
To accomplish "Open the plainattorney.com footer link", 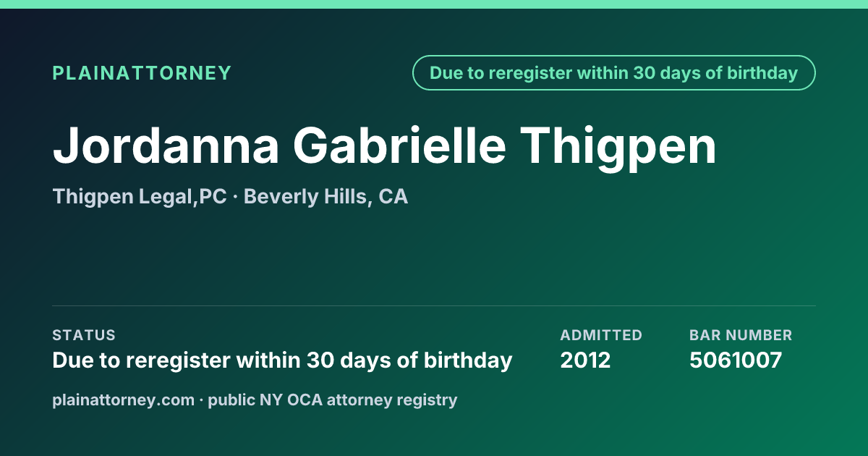I will click(124, 400).
